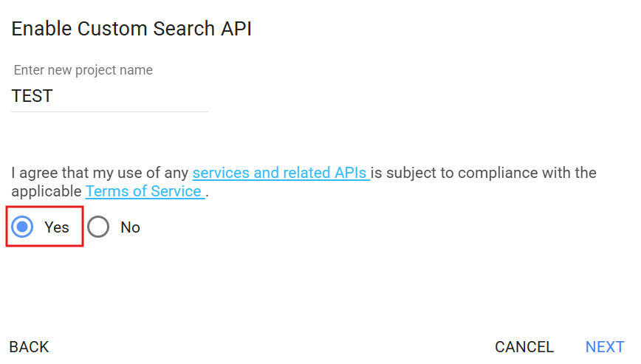
Task: Select the No radio button
Action: click(98, 227)
